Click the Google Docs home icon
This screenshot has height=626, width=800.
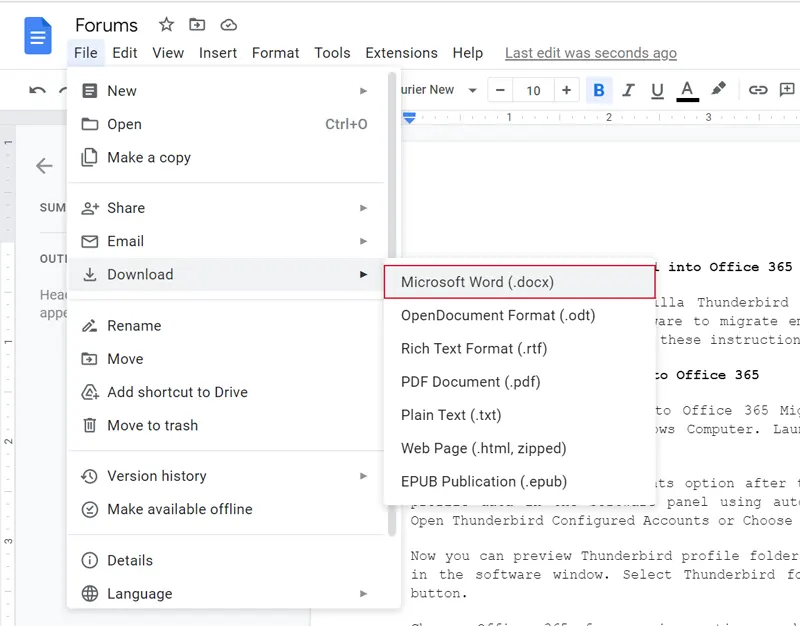coord(38,38)
